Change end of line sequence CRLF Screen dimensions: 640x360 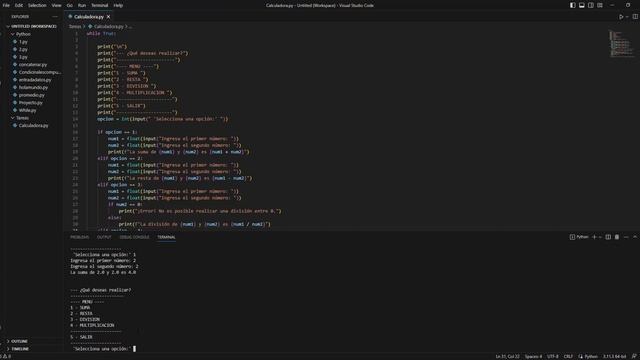pos(568,357)
